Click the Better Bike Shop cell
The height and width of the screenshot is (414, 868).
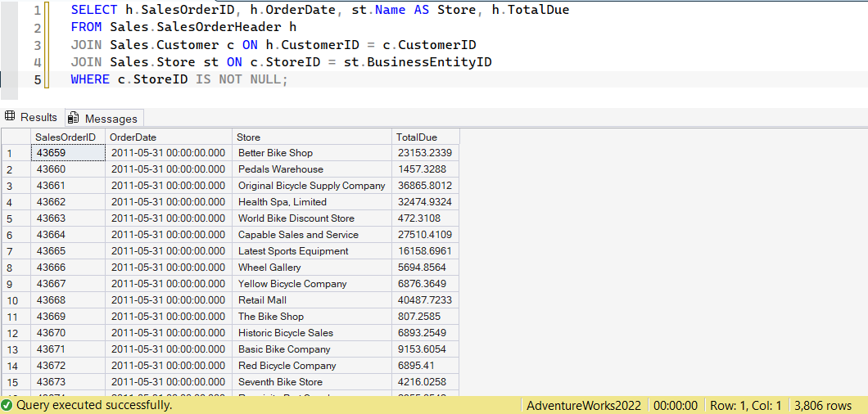[x=312, y=153]
